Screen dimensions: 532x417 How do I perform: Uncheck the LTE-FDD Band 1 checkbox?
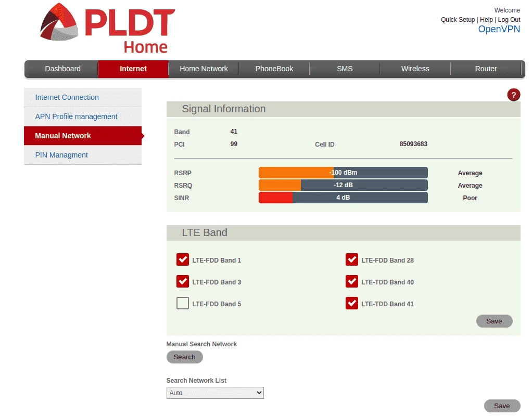[x=183, y=259]
